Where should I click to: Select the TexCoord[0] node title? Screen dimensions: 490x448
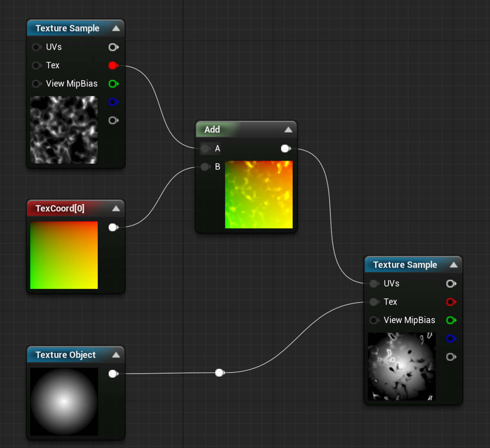60,208
